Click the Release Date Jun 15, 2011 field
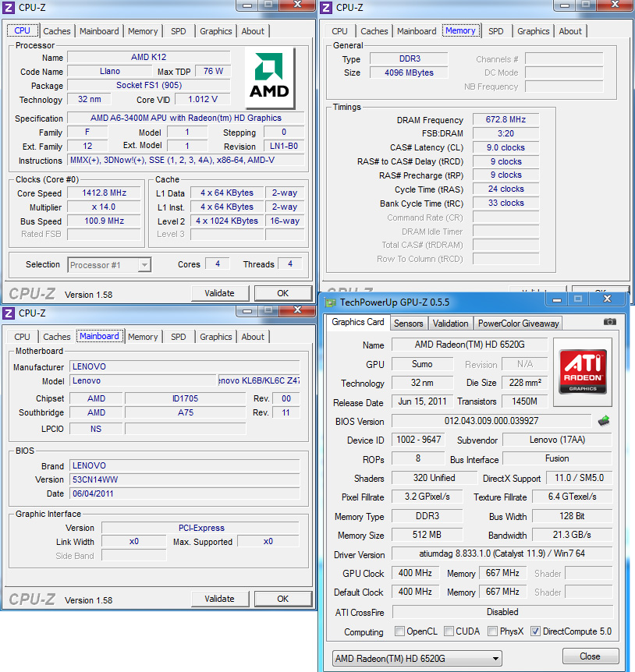 [x=422, y=401]
